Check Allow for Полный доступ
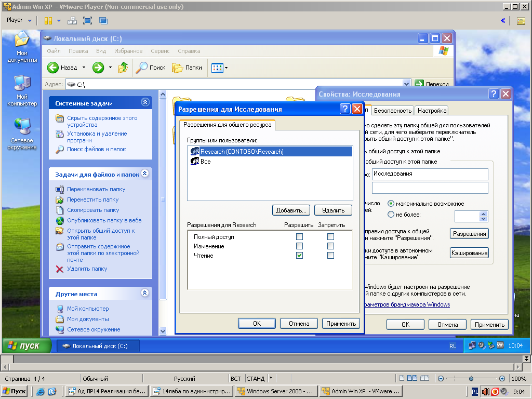The height and width of the screenshot is (399, 532). [x=299, y=236]
